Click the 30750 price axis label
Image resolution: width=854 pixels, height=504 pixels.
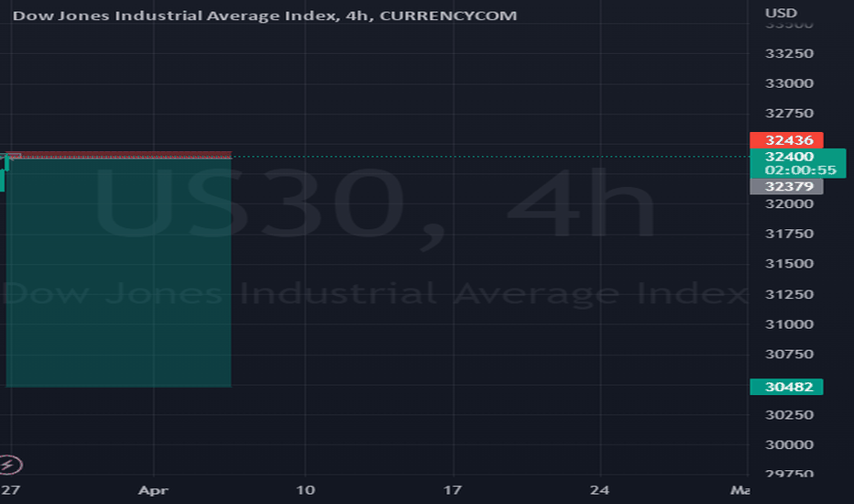pos(789,354)
